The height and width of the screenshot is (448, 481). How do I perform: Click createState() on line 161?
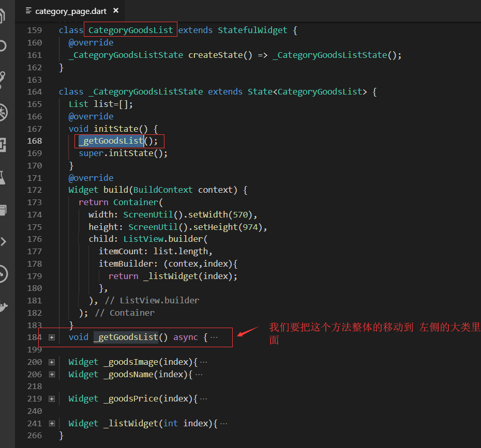[x=220, y=55]
